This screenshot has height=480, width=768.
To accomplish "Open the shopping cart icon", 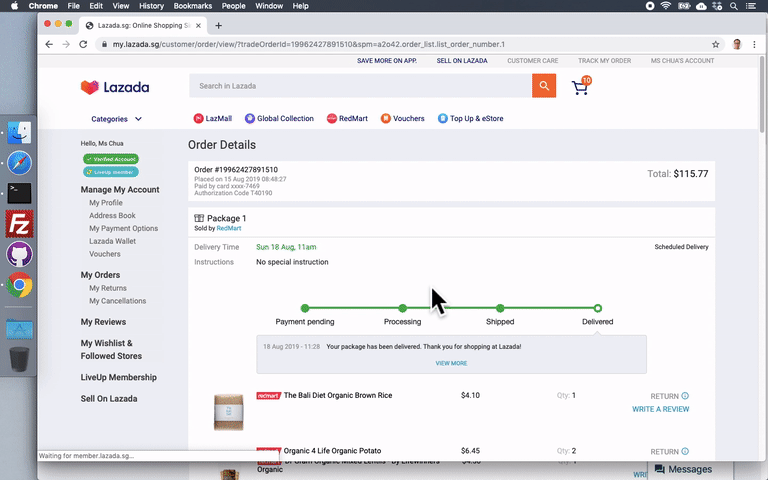I will tap(581, 86).
